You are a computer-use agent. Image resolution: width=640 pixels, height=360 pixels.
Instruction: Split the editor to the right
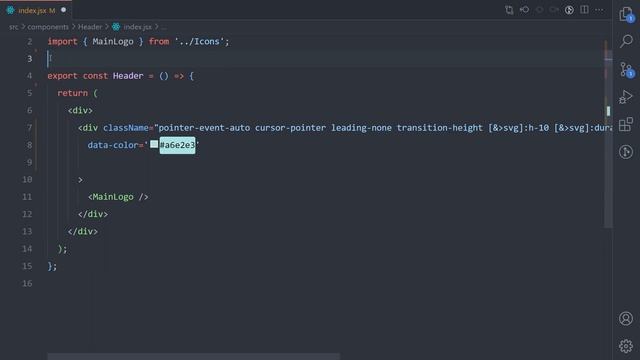pyautogui.click(x=584, y=10)
